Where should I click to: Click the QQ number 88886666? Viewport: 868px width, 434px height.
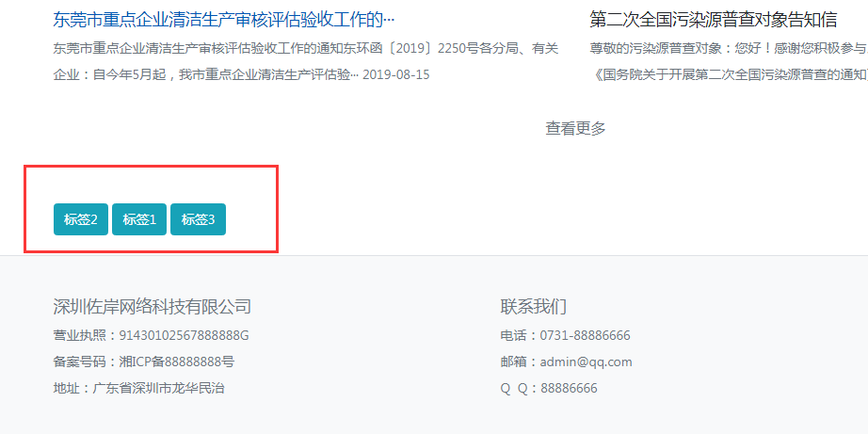point(569,388)
